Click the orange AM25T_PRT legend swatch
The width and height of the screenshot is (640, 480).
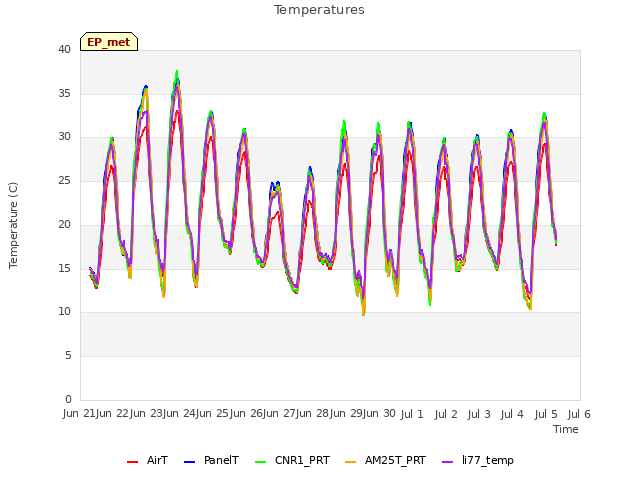[350, 462]
